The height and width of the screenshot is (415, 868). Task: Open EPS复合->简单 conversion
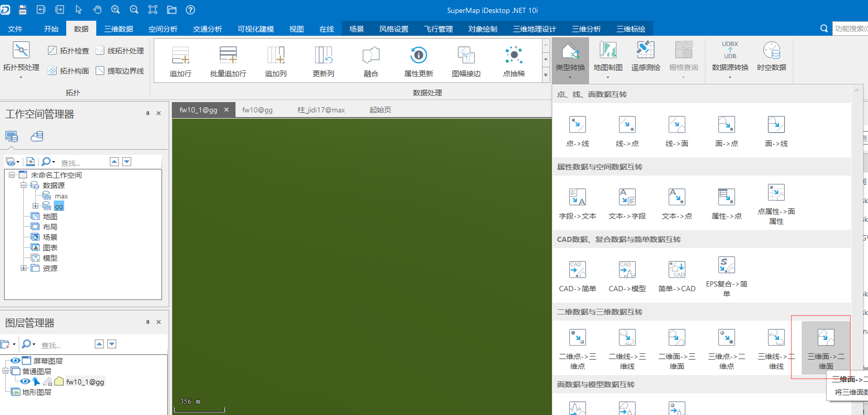point(726,277)
